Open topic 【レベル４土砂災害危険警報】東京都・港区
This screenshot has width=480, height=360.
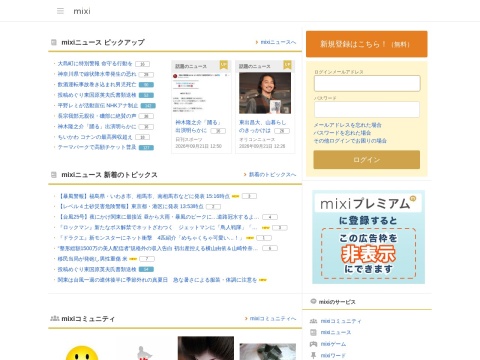coord(130,207)
